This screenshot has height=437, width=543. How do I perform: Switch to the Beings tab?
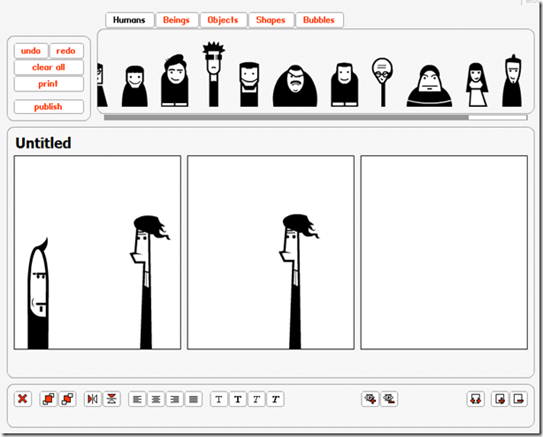click(177, 20)
